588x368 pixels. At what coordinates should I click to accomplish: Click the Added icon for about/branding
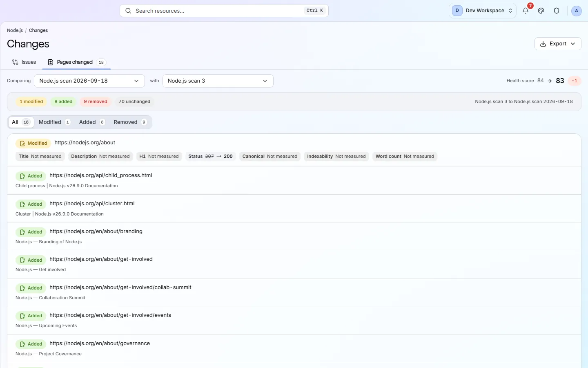click(22, 232)
